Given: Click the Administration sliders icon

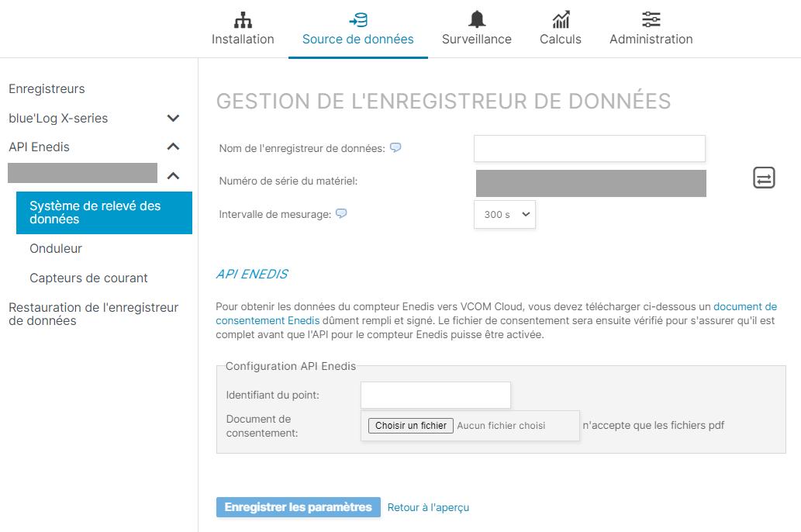Looking at the screenshot, I should tap(651, 19).
